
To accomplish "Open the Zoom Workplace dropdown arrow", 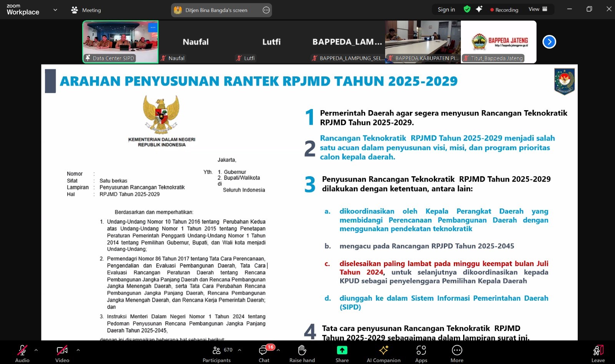I will pos(55,10).
